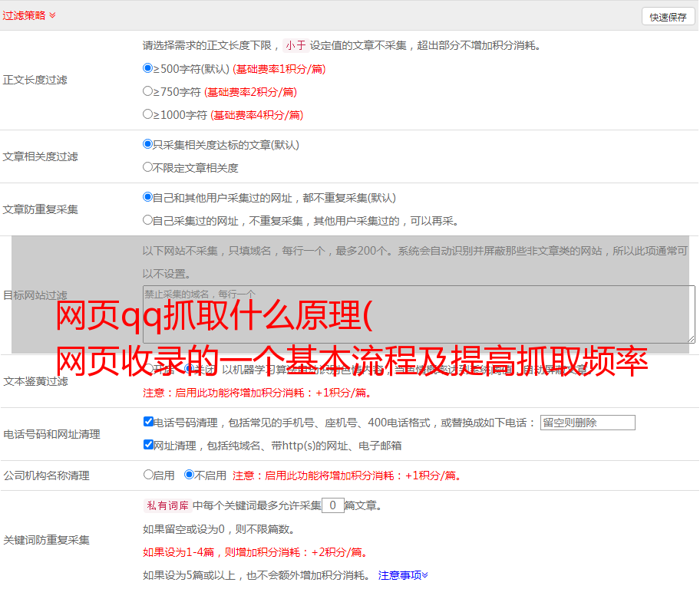Viewport: 700px width, 589px height.
Task: Click the 关键词防重复采集 label
Action: pyautogui.click(x=46, y=540)
